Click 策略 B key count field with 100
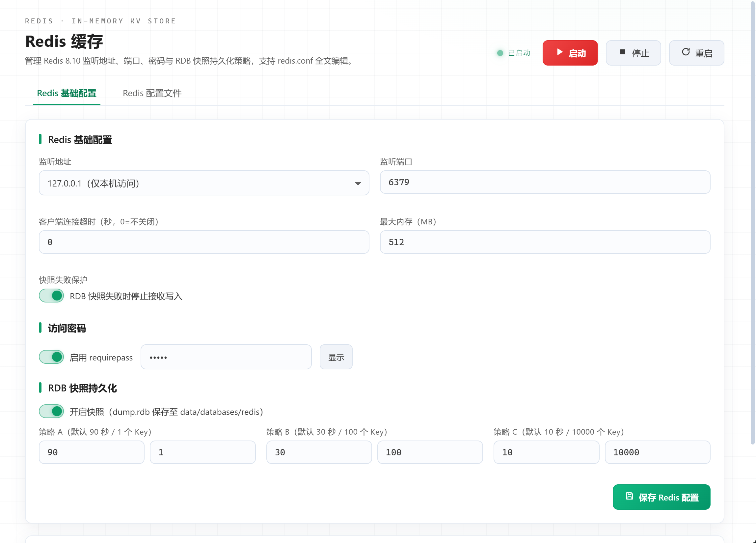The height and width of the screenshot is (543, 756). pyautogui.click(x=430, y=453)
